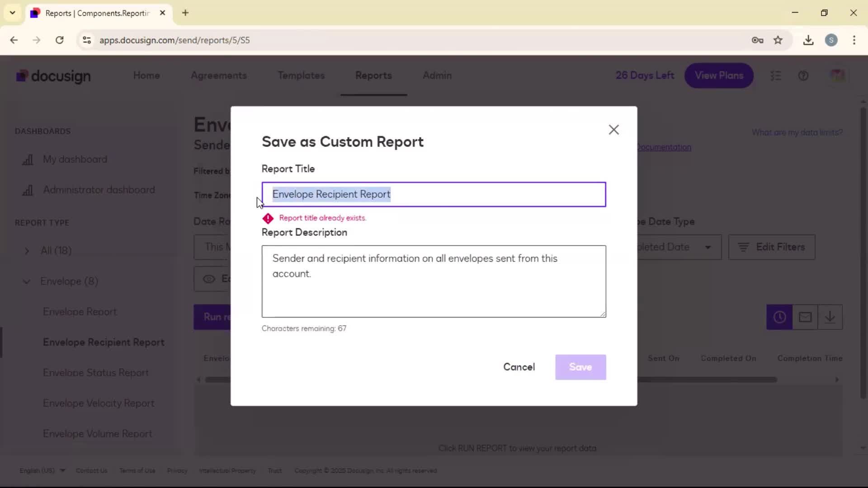This screenshot has height=488, width=868.
Task: Bookmark this page with star icon
Action: [x=778, y=40]
